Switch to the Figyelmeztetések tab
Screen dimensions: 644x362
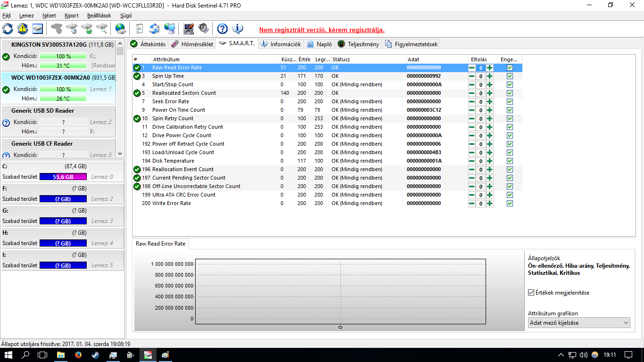[x=412, y=44]
